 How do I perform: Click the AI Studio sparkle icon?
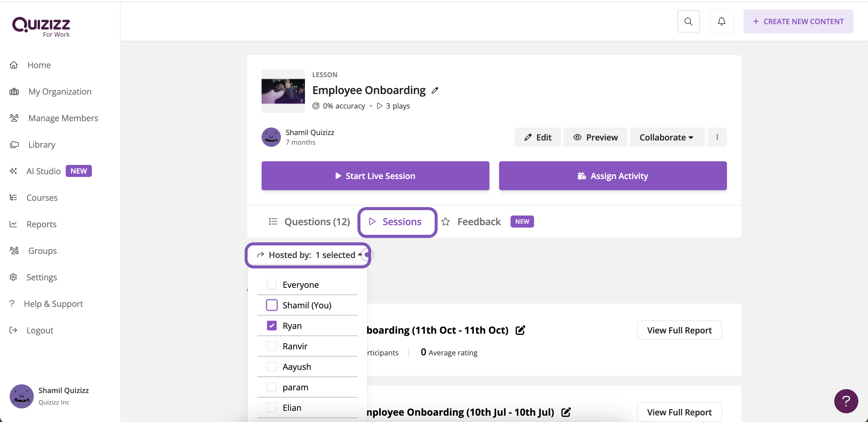coord(14,171)
